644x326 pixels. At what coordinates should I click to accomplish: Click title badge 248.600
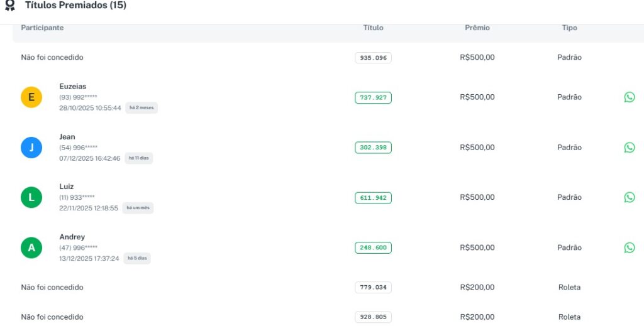[x=373, y=247]
